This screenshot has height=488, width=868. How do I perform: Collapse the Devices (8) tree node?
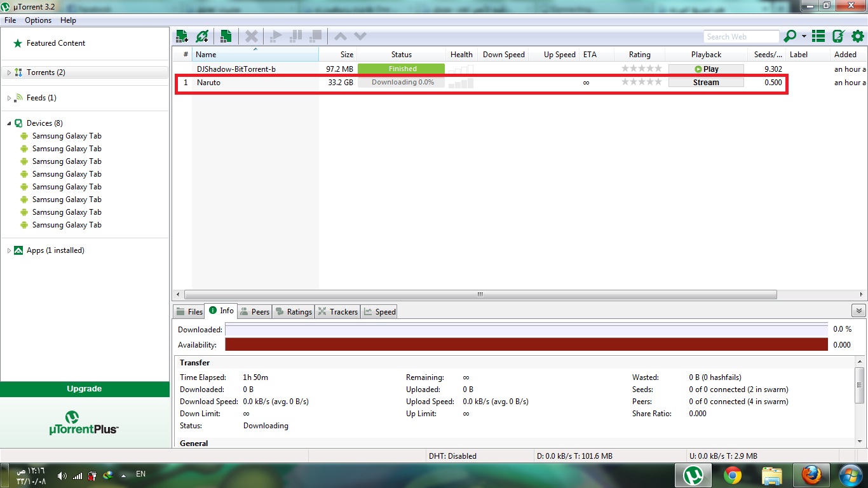pos(9,123)
